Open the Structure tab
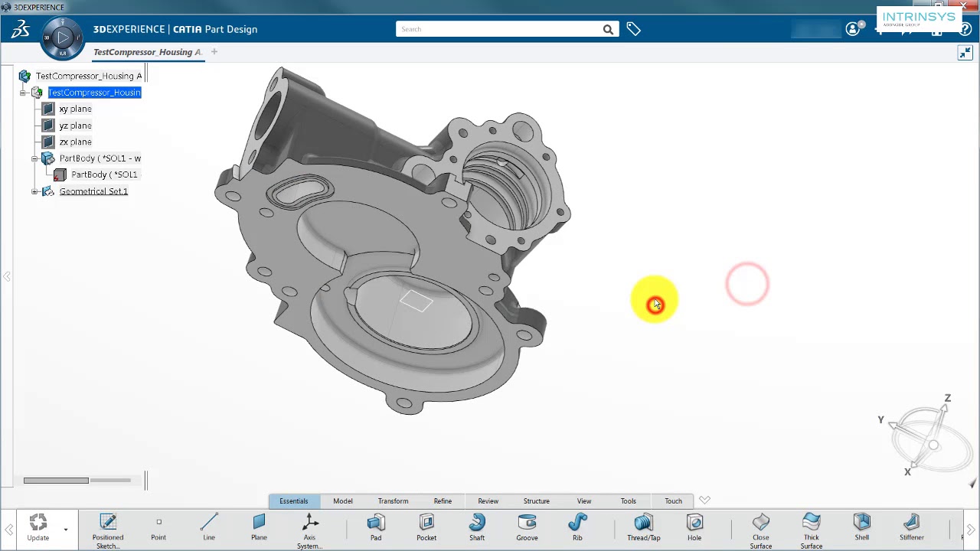 536,501
